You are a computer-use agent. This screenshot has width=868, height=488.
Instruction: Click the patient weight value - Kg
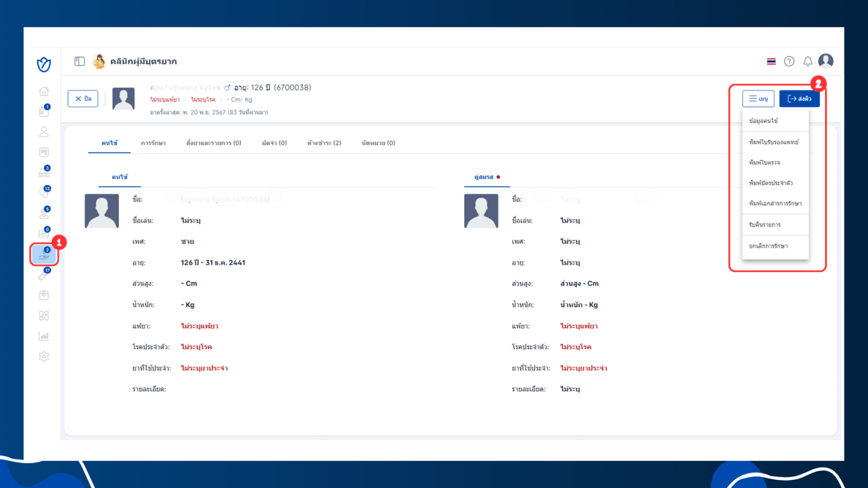pos(188,305)
